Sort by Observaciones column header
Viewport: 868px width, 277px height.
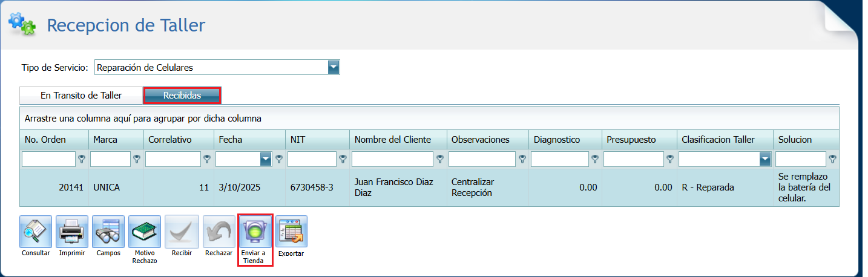[488, 139]
